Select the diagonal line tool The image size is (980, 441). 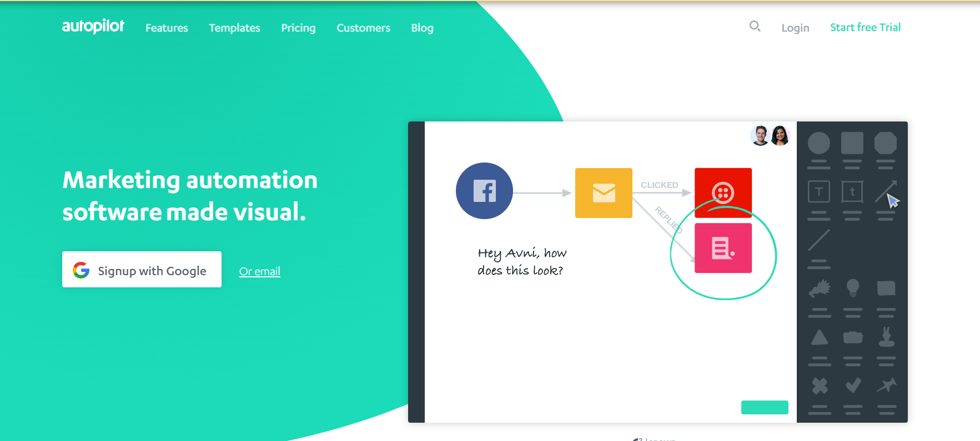click(819, 240)
